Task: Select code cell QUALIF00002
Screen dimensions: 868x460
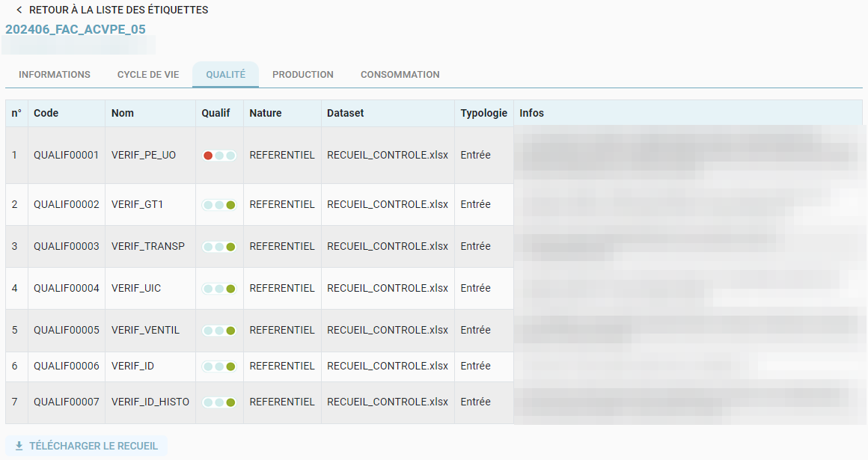Action: pyautogui.click(x=67, y=204)
